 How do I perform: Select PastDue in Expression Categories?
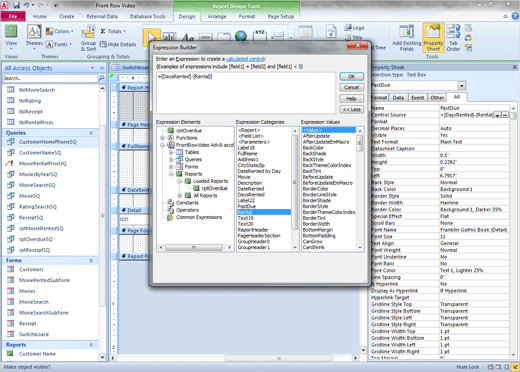click(x=247, y=206)
